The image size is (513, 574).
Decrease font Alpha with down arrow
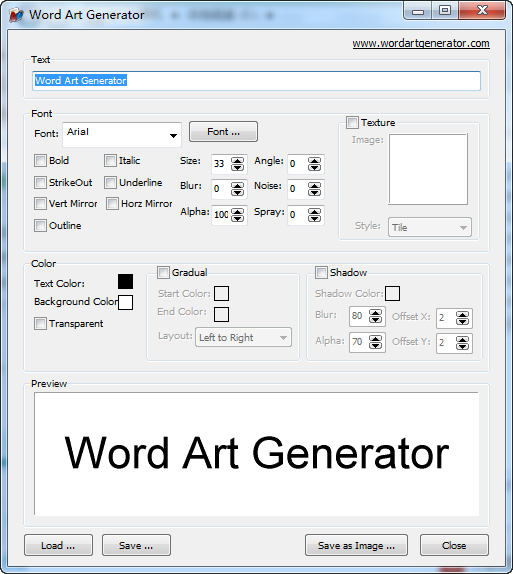click(x=238, y=218)
